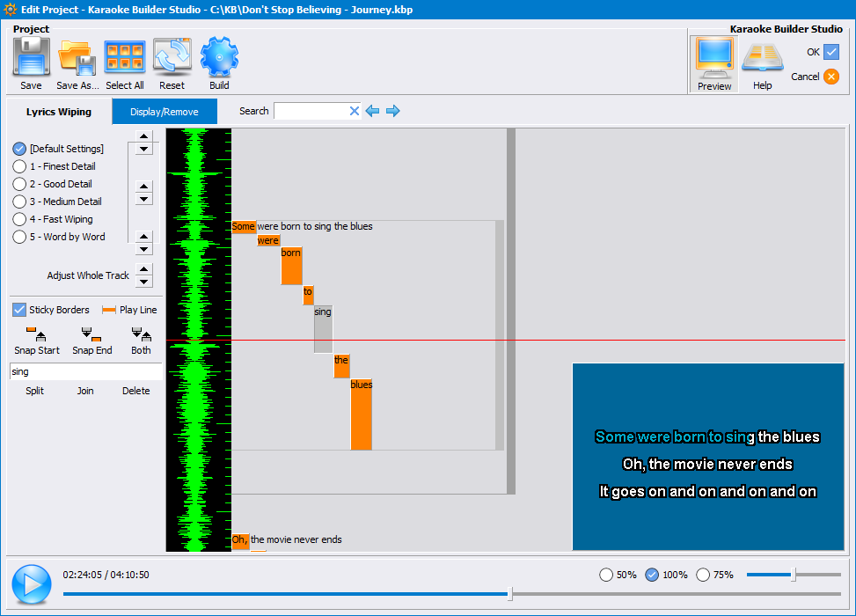
Task: Clear the search field with X
Action: (x=355, y=111)
